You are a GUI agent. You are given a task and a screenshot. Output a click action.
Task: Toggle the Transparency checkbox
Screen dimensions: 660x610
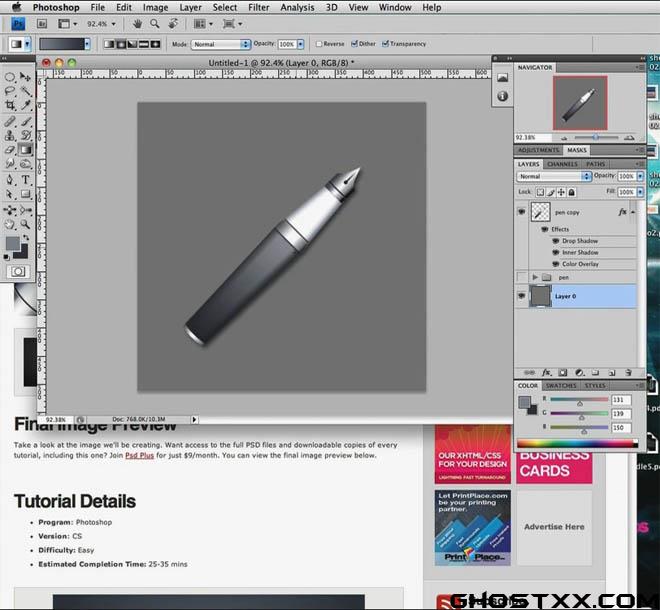coord(385,44)
